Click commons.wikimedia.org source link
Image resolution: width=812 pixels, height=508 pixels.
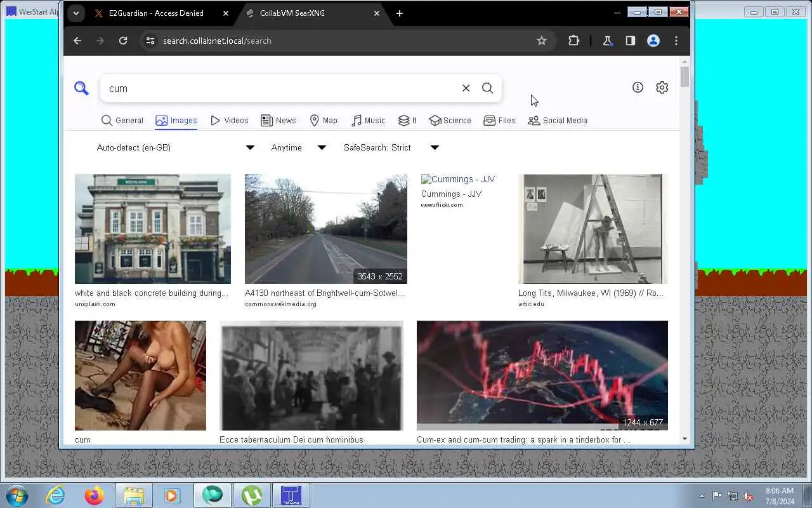click(x=280, y=304)
